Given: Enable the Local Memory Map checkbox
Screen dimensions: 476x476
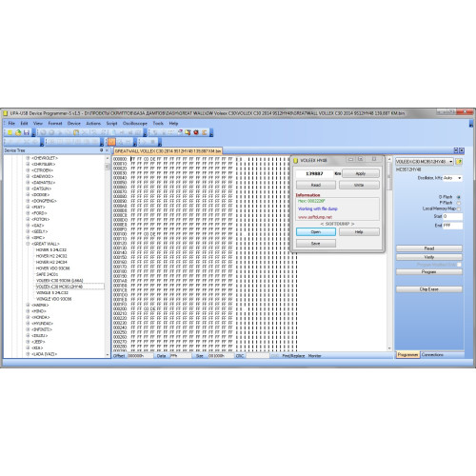Looking at the screenshot, I should pyautogui.click(x=459, y=208).
